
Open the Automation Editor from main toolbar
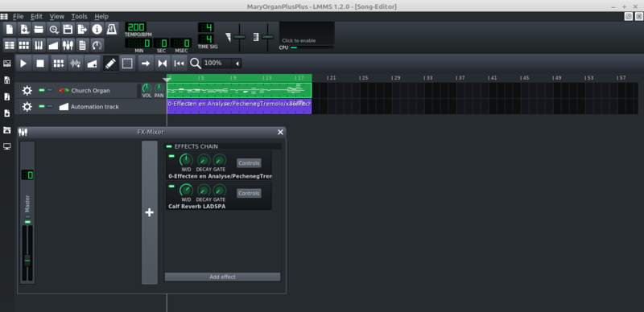(x=53, y=45)
